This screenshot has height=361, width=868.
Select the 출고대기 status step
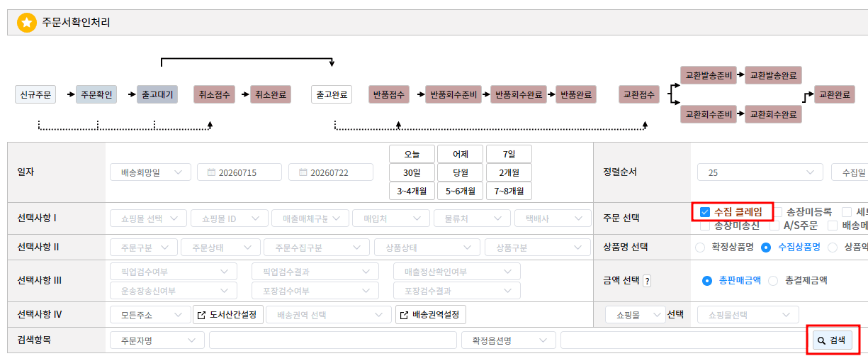[157, 94]
